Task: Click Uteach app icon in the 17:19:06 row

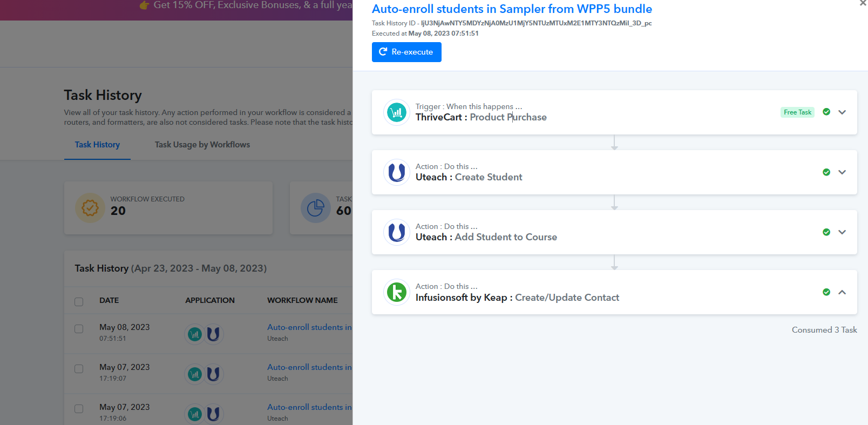Action: (213, 414)
